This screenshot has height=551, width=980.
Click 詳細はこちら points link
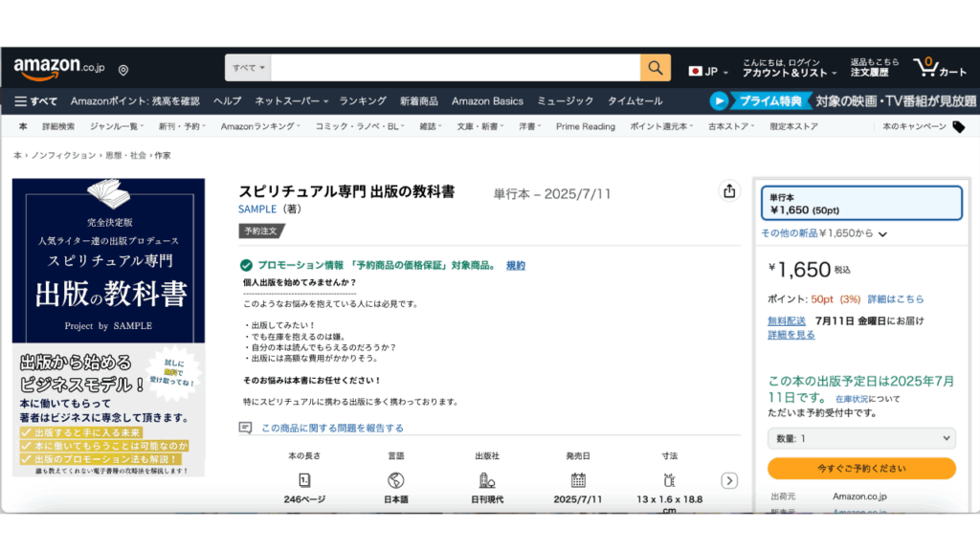896,299
